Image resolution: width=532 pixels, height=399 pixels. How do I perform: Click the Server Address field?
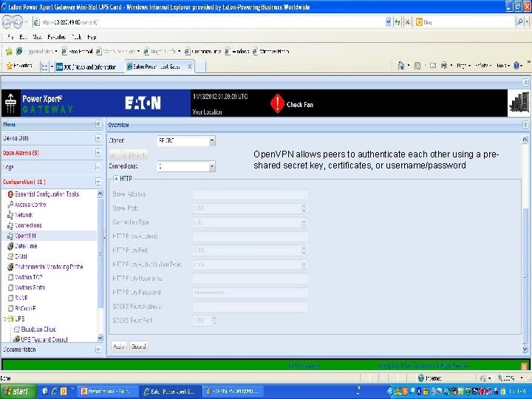tap(250, 194)
